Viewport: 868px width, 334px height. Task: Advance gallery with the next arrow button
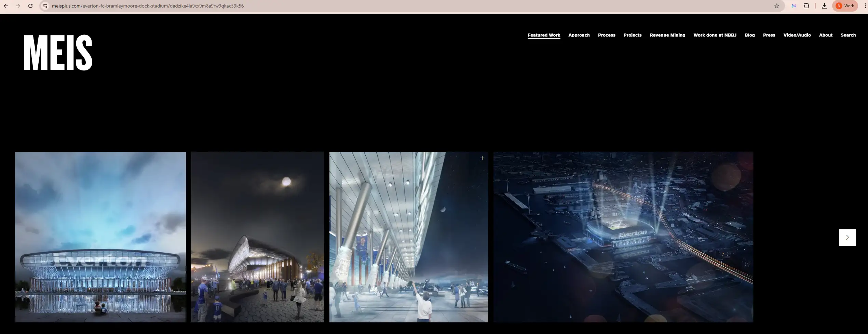point(847,237)
